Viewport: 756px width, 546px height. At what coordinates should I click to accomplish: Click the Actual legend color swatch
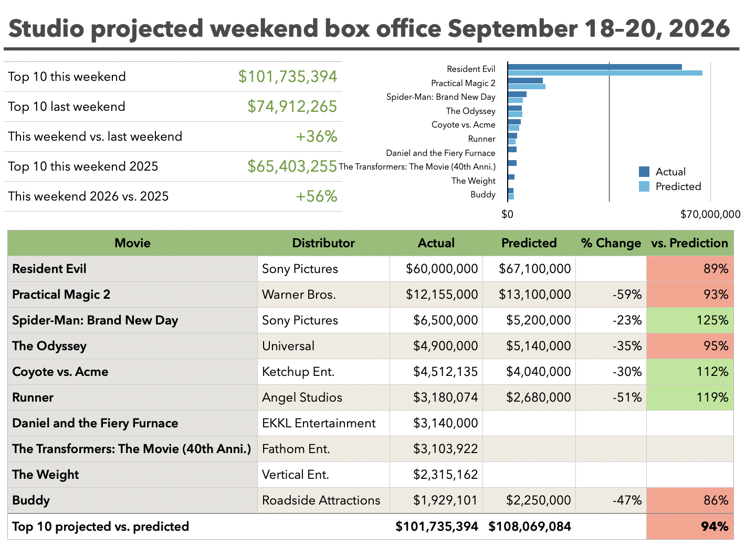644,172
